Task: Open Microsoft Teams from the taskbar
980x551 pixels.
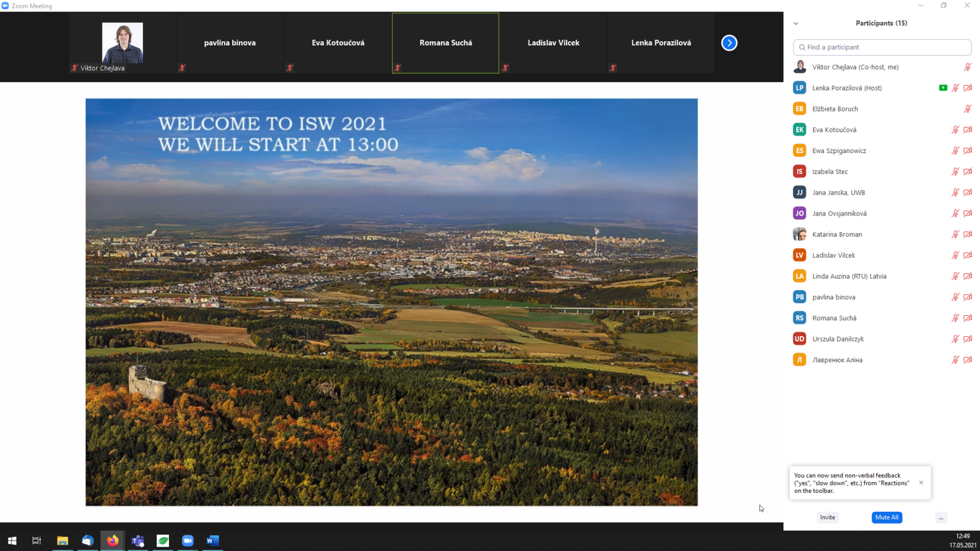Action: click(138, 541)
